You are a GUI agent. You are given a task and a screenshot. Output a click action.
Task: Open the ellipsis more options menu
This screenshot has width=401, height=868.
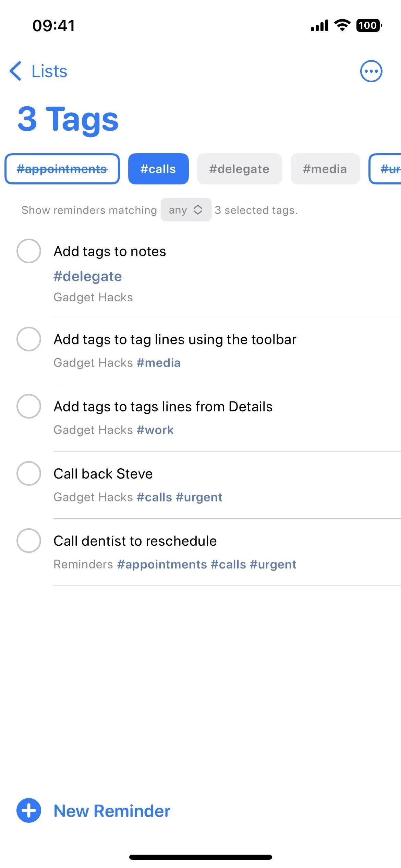click(371, 71)
